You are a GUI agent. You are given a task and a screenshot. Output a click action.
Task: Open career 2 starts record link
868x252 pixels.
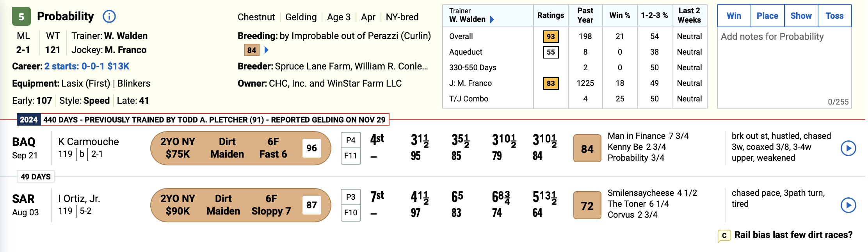pos(87,66)
